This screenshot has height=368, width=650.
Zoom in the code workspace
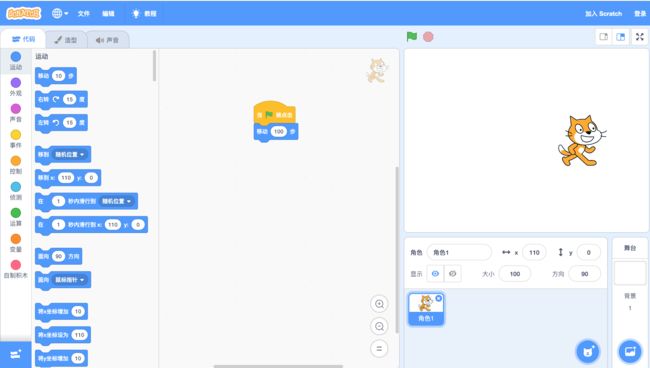tap(379, 304)
